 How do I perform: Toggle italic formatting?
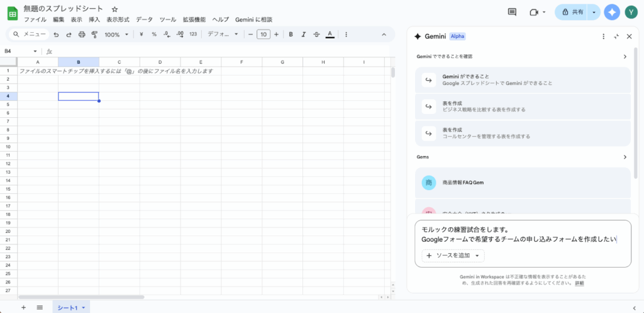(304, 35)
